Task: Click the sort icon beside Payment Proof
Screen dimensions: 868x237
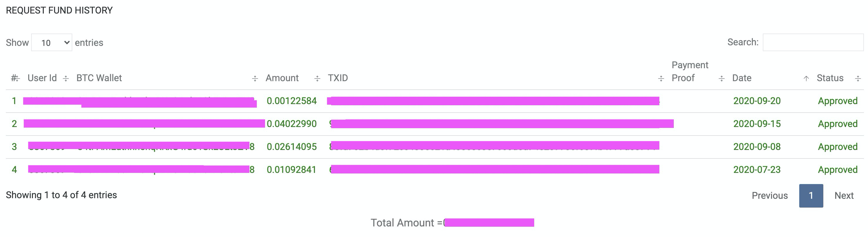Action: pyautogui.click(x=721, y=79)
